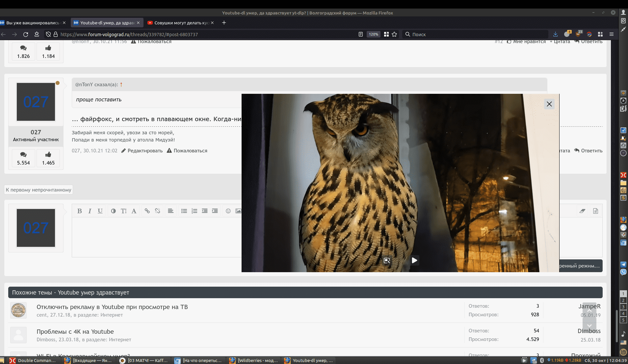Open the font size dropdown

click(124, 211)
